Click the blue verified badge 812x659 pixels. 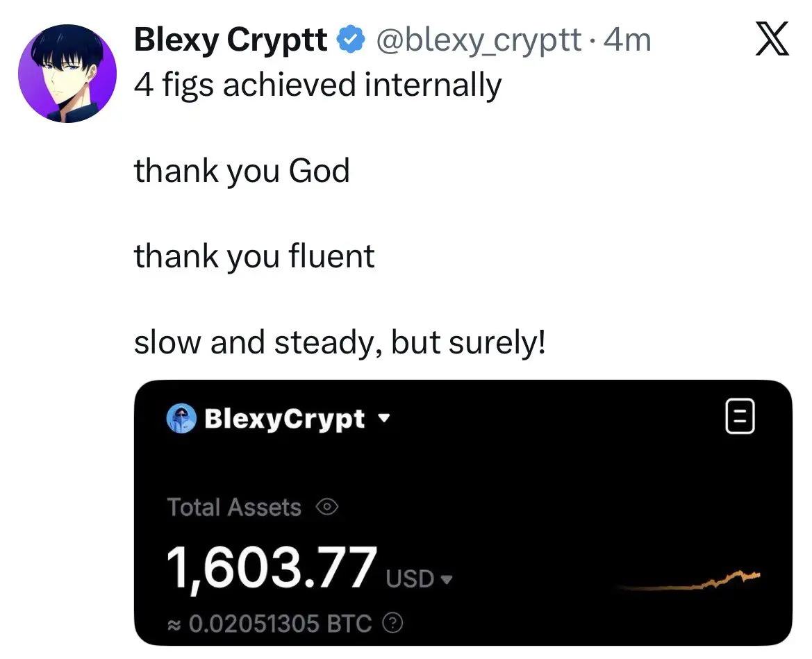[351, 41]
